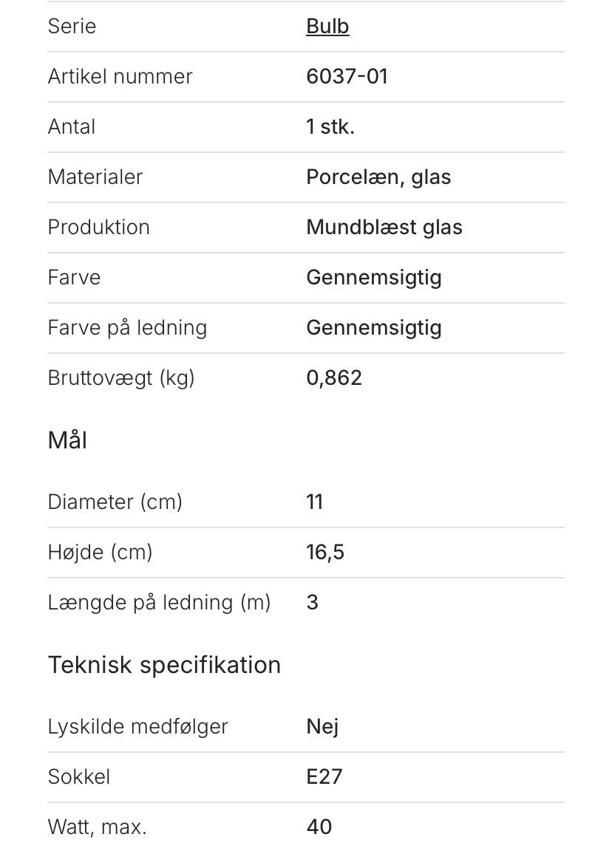The width and height of the screenshot is (612, 868).
Task: Select the 'Mundblæst glas' production value
Action: point(384,228)
